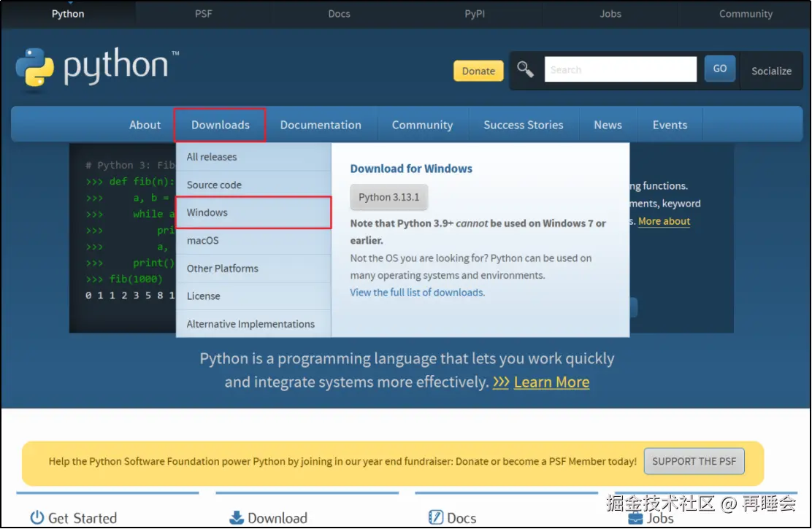This screenshot has height=529, width=812.
Task: Select macOS in Downloads submenu
Action: [253, 241]
